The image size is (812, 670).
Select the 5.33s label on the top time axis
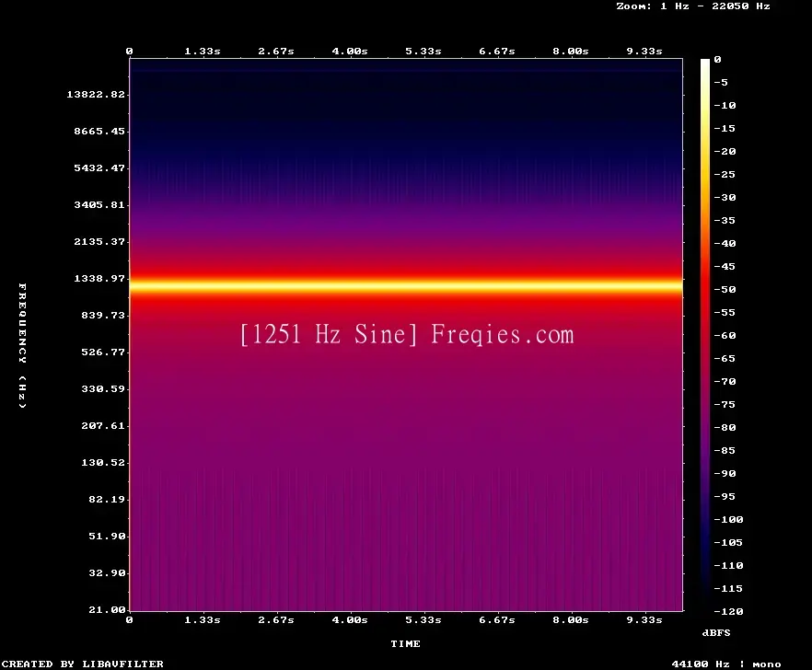423,52
